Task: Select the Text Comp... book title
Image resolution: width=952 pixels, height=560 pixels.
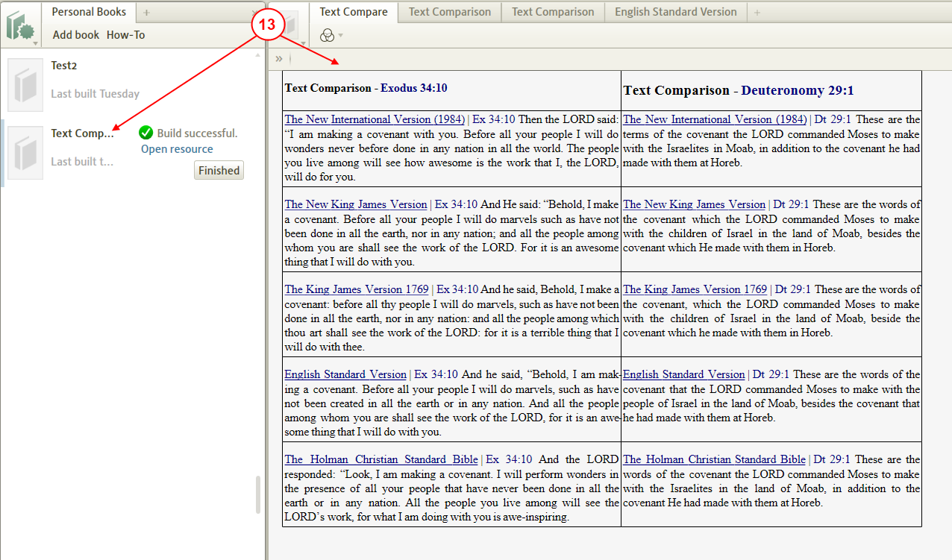Action: (x=82, y=133)
